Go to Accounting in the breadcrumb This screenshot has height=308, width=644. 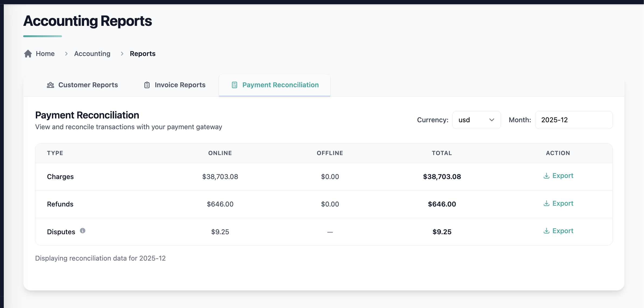pyautogui.click(x=92, y=54)
